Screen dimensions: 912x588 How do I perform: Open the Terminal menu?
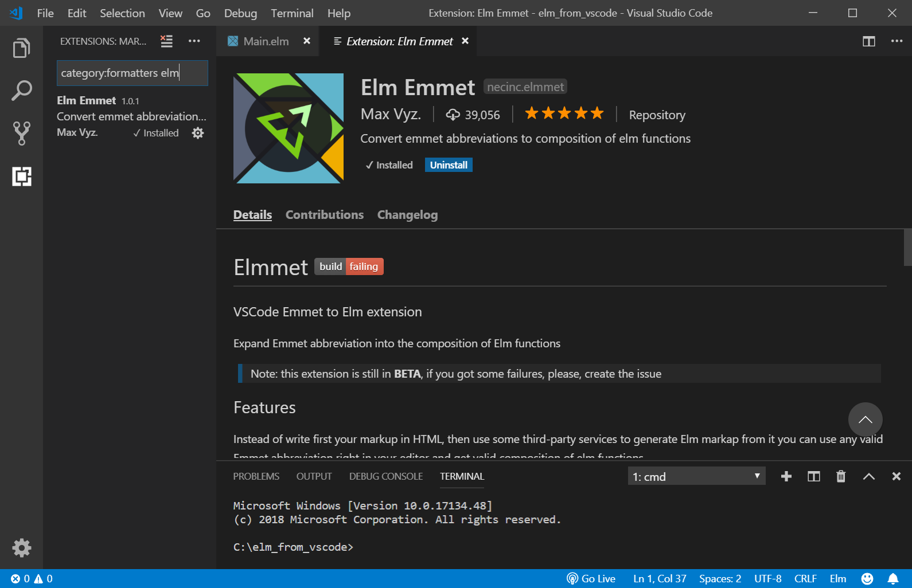pos(292,13)
